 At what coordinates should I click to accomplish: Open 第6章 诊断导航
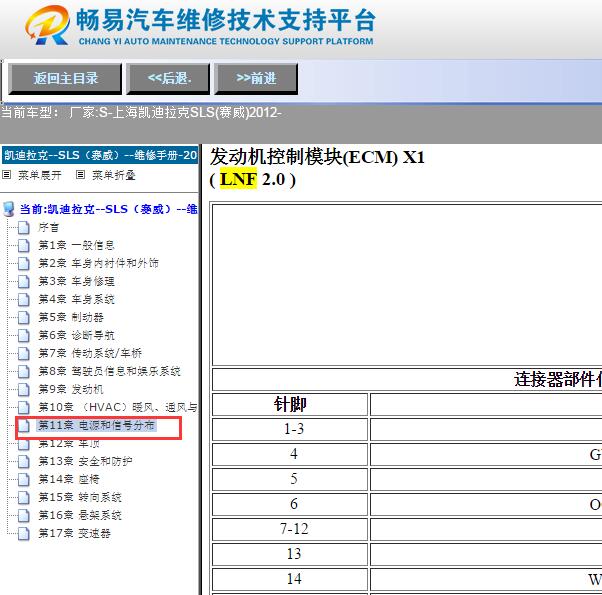(76, 335)
